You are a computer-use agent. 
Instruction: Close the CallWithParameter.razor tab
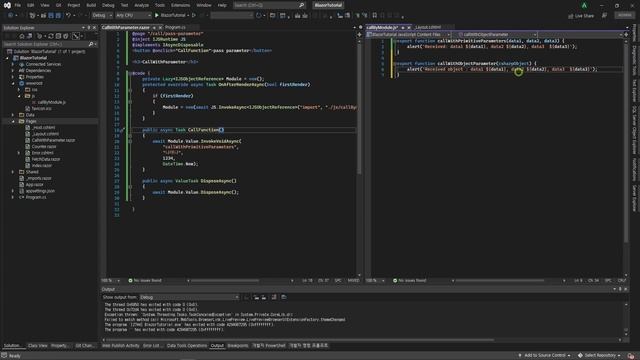point(160,27)
